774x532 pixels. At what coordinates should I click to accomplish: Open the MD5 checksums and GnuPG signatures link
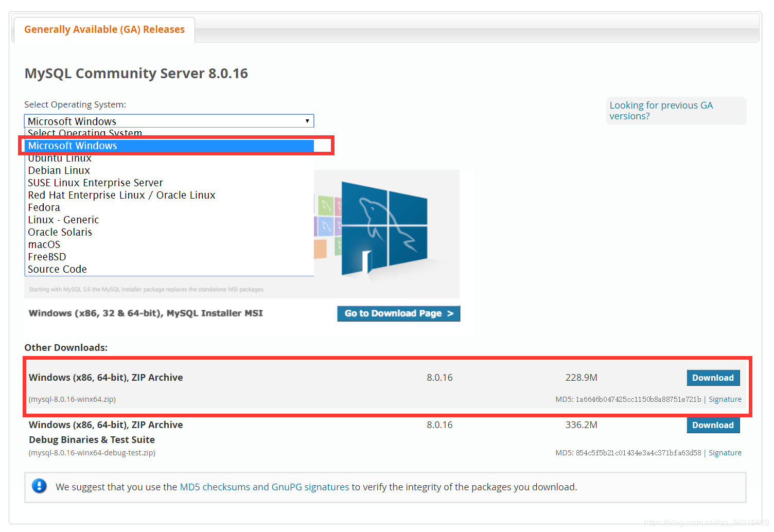265,487
